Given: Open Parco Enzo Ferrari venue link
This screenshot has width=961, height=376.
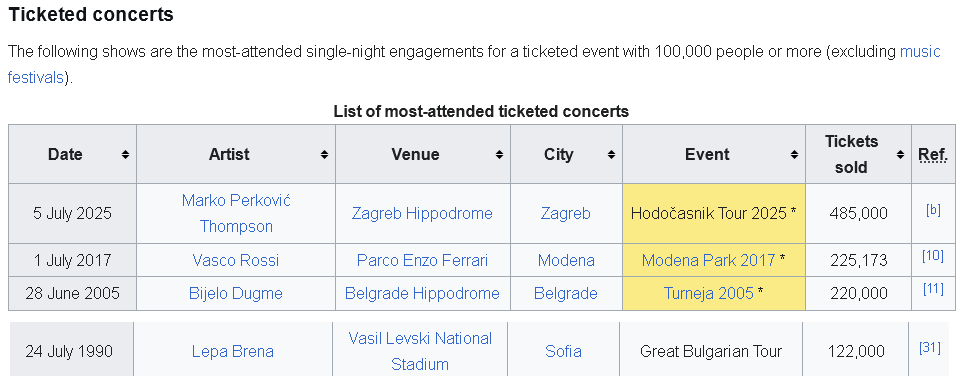Looking at the screenshot, I should click(x=422, y=261).
